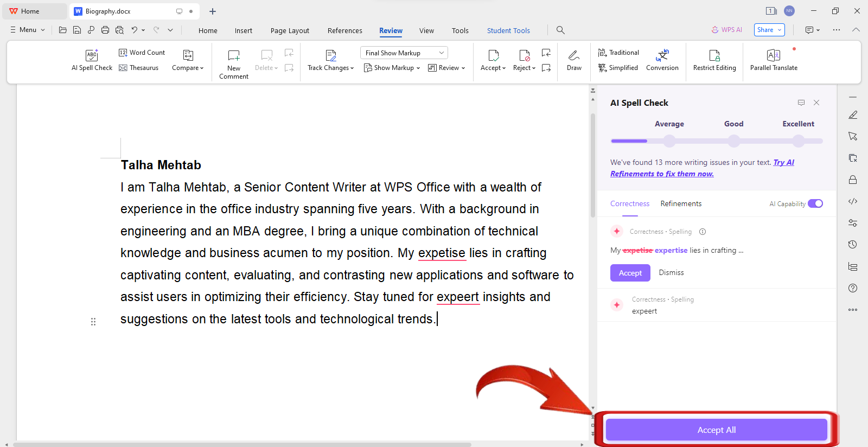Click Accept All button
The image size is (868, 447).
[717, 430]
